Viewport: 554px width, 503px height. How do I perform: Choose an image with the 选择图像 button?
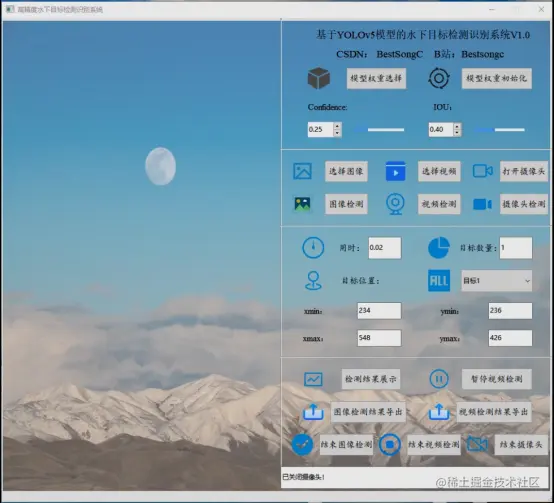346,171
